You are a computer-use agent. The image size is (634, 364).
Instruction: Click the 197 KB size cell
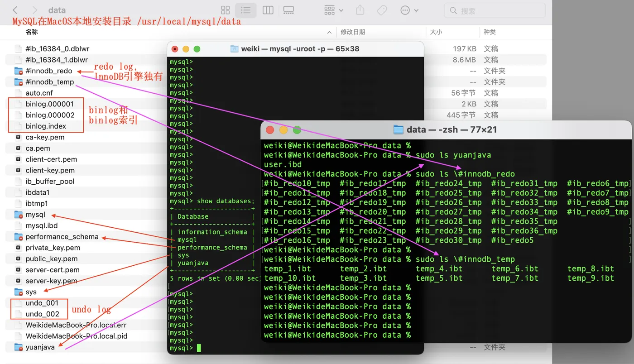tap(464, 48)
